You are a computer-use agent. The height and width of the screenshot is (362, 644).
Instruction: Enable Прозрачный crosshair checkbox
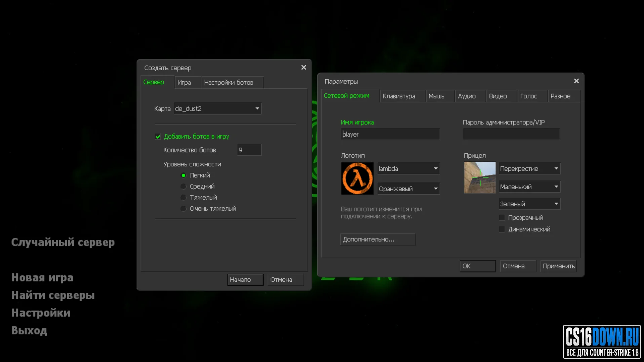tap(502, 218)
